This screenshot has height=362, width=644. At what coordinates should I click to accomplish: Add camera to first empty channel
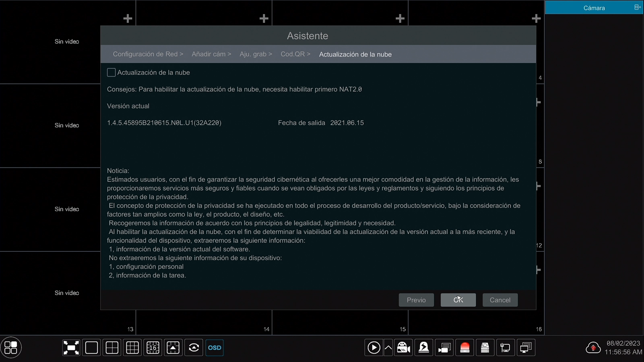128,19
